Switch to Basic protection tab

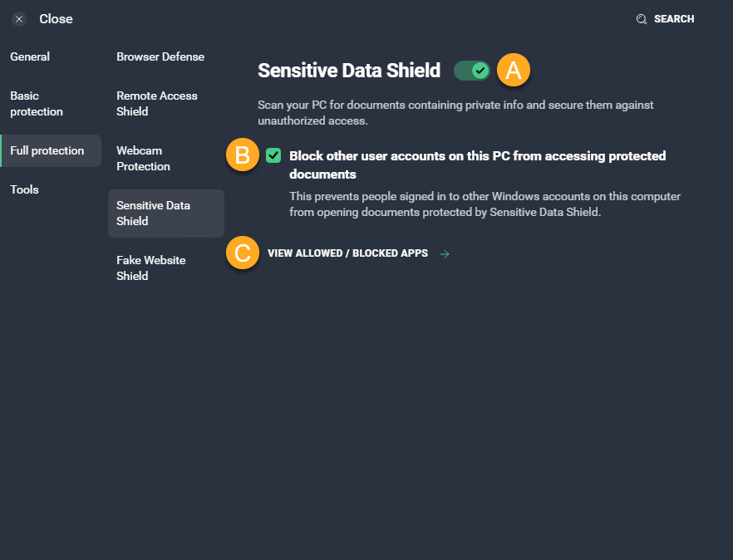(x=37, y=104)
